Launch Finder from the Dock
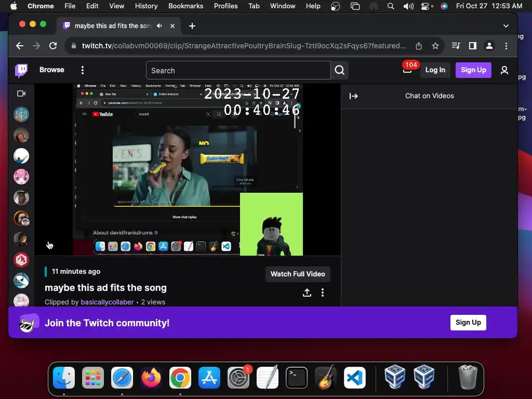This screenshot has height=399, width=532. (x=64, y=378)
